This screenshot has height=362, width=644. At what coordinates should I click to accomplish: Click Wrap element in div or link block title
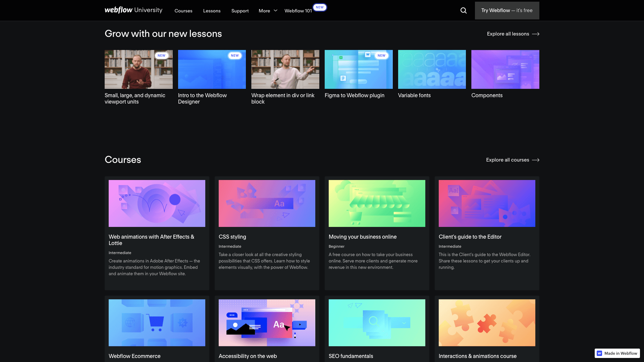(283, 99)
